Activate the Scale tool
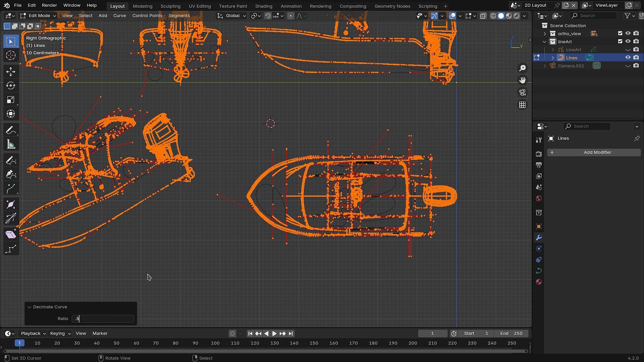Image resolution: width=644 pixels, height=362 pixels. pos(11,100)
